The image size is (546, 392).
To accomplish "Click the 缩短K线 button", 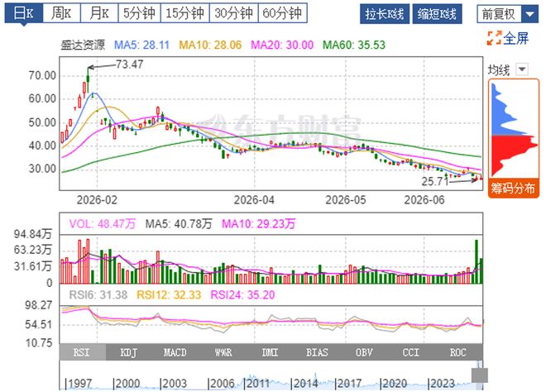I will [x=437, y=14].
